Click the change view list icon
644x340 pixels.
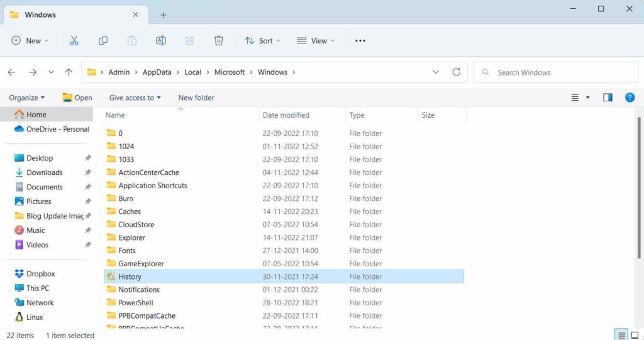[575, 98]
